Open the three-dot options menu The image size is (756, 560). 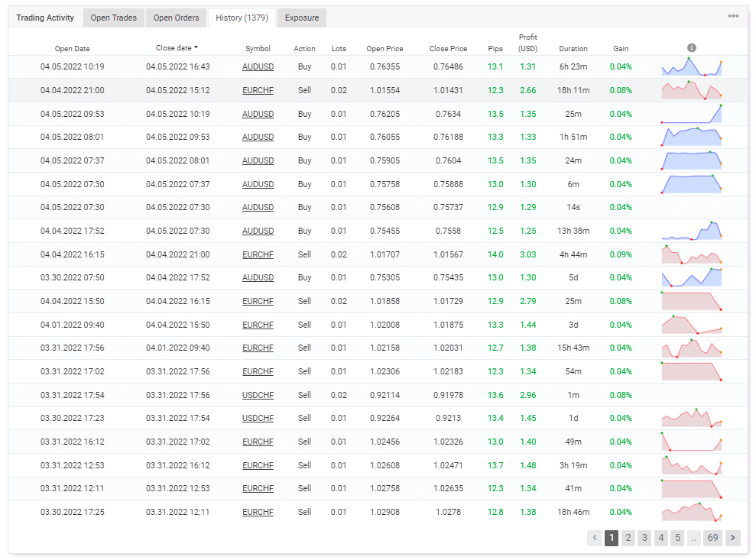pyautogui.click(x=733, y=16)
